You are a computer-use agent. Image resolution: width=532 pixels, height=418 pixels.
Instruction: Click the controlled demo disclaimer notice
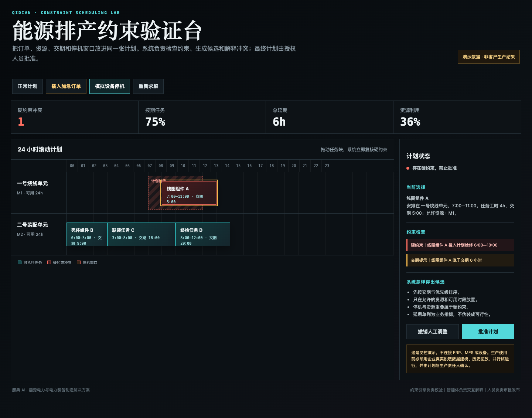pyautogui.click(x=460, y=359)
